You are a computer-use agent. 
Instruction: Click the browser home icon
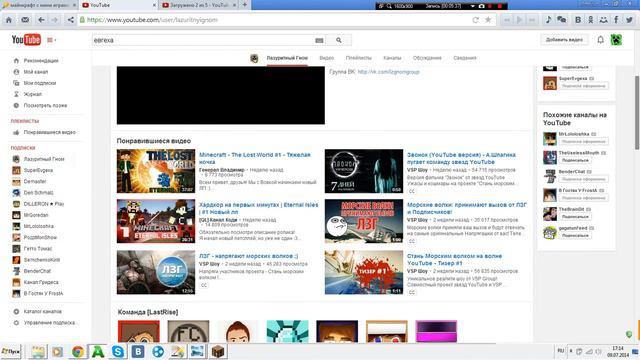[9, 20]
